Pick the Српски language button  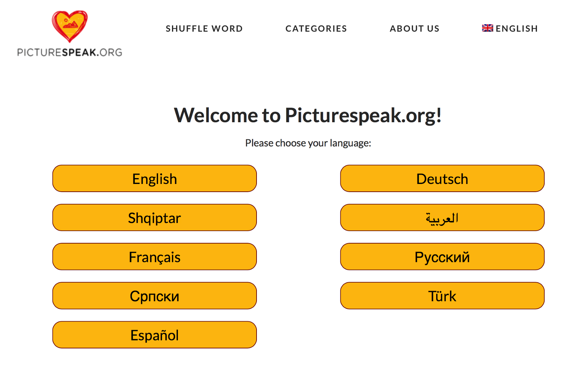(154, 296)
